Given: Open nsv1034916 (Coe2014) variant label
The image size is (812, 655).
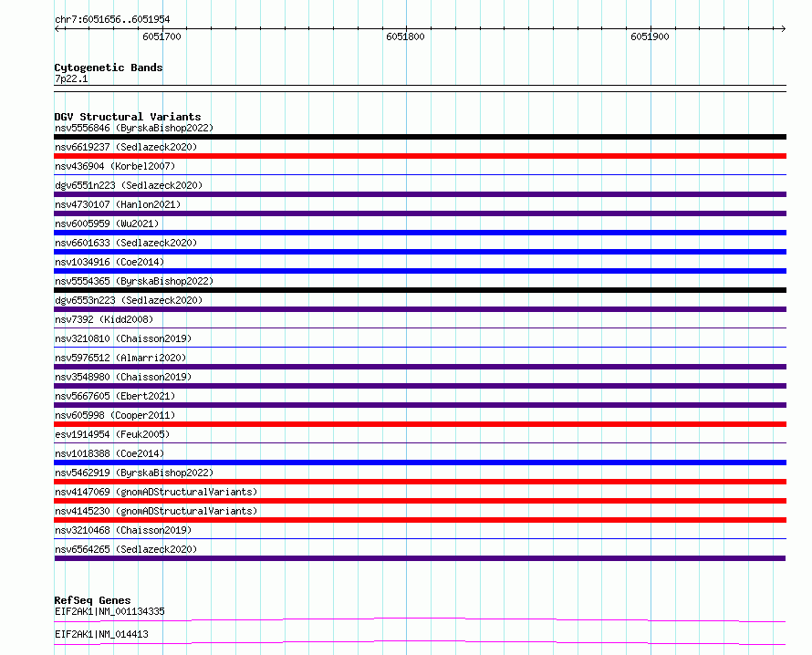Looking at the screenshot, I should [x=109, y=262].
